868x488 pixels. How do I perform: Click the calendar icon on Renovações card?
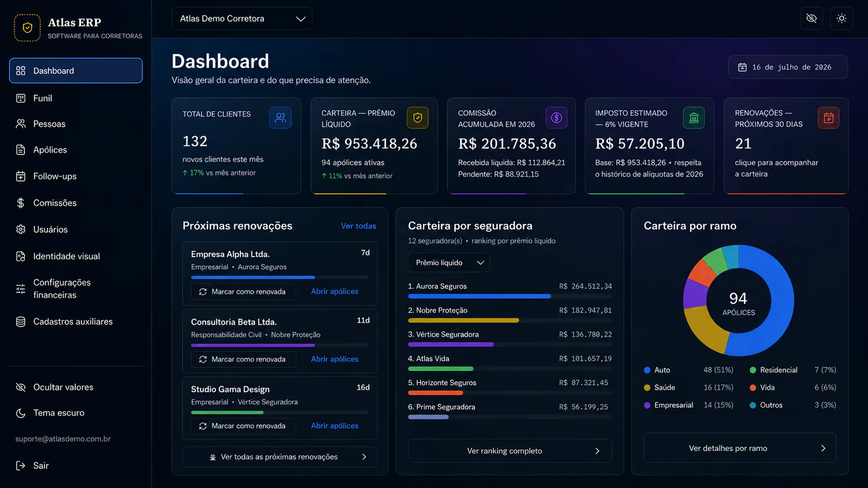[828, 118]
